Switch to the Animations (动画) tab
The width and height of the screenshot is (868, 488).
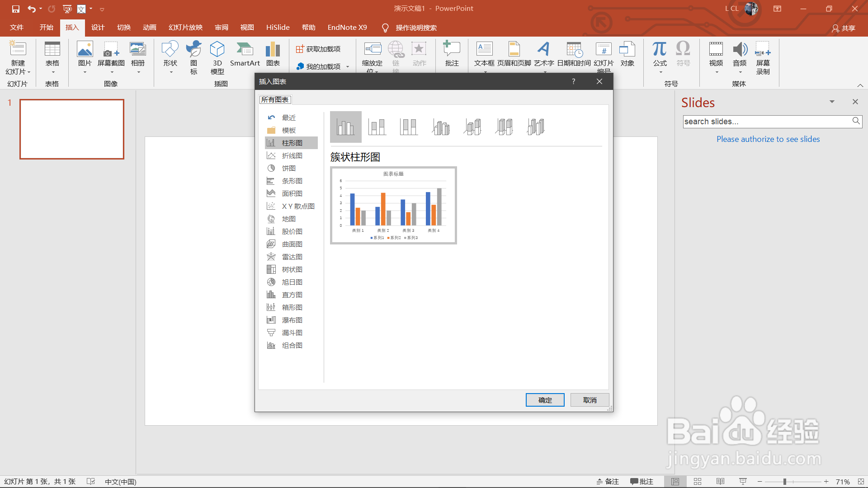click(x=149, y=28)
